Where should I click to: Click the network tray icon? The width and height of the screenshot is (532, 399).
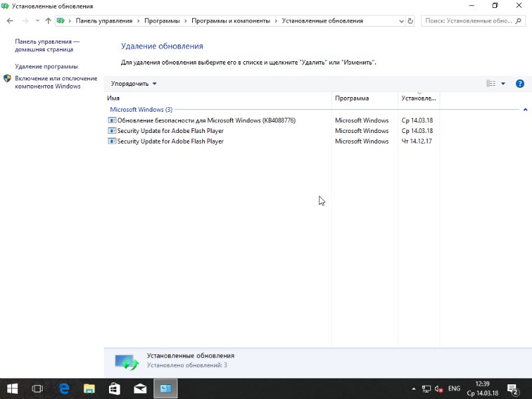426,389
